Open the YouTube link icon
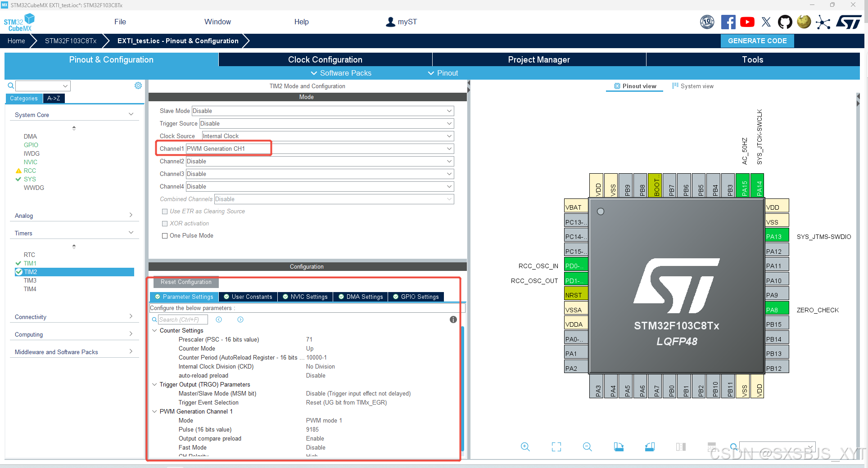This screenshot has width=868, height=468. pyautogui.click(x=747, y=22)
